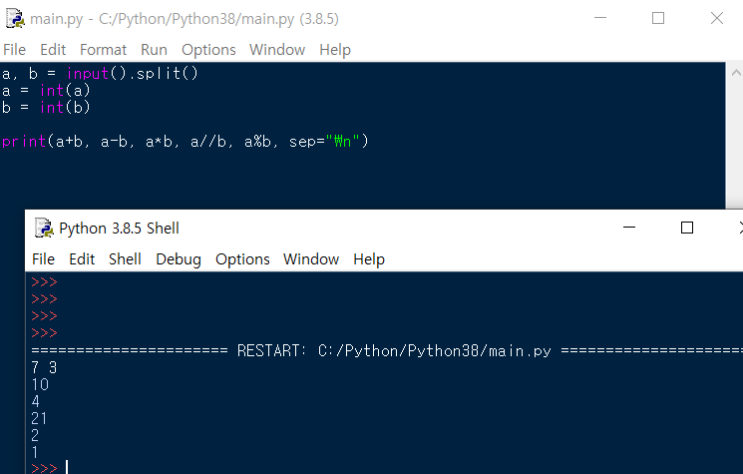Open the Shell window's File menu
Image resolution: width=743 pixels, height=474 pixels.
(44, 259)
